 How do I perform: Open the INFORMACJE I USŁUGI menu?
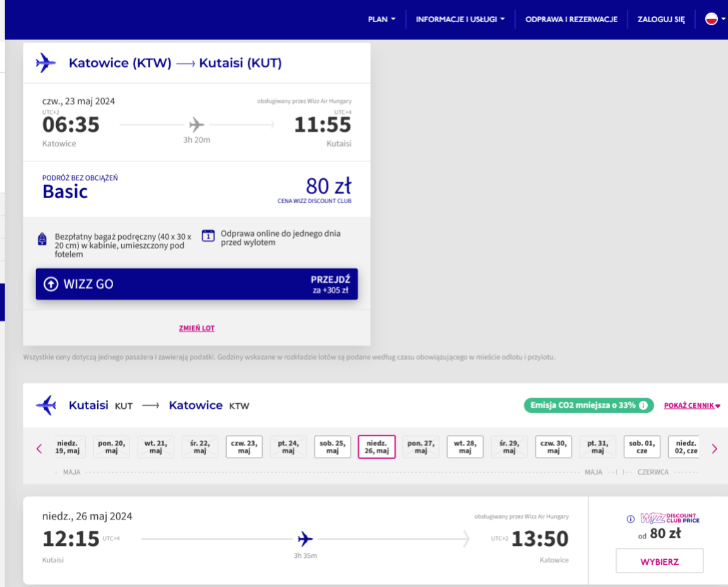pos(460,20)
